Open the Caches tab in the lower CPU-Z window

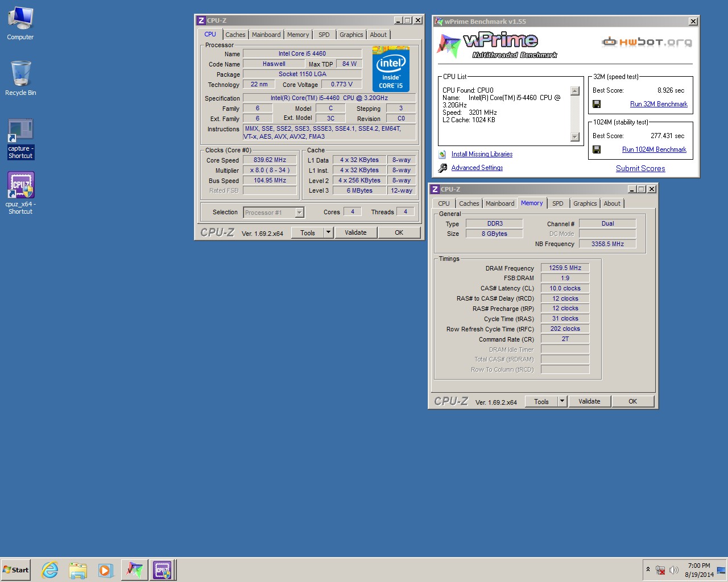tap(469, 203)
